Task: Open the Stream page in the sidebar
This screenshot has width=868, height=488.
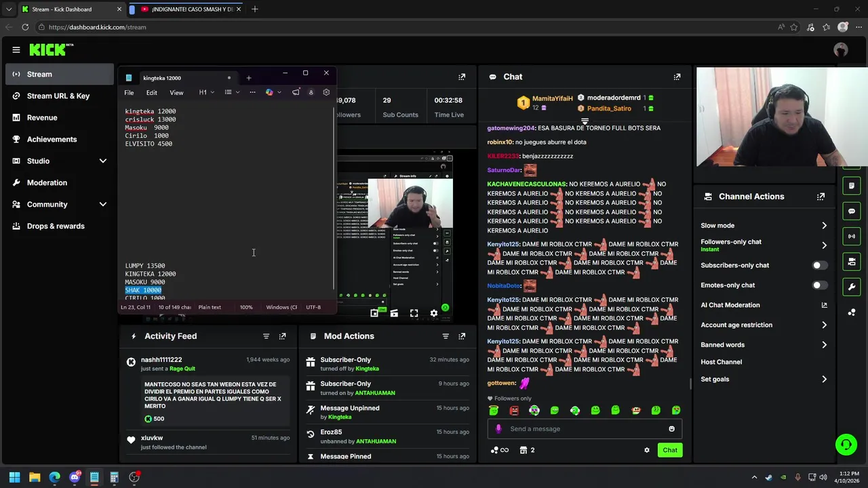Action: click(60, 74)
